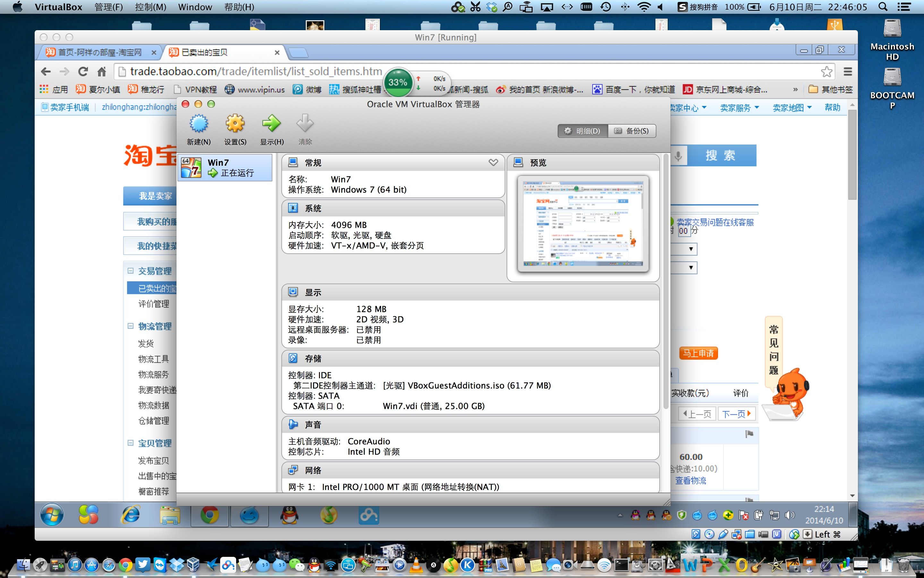Click the 清除 discard toolbar icon

pos(305,124)
